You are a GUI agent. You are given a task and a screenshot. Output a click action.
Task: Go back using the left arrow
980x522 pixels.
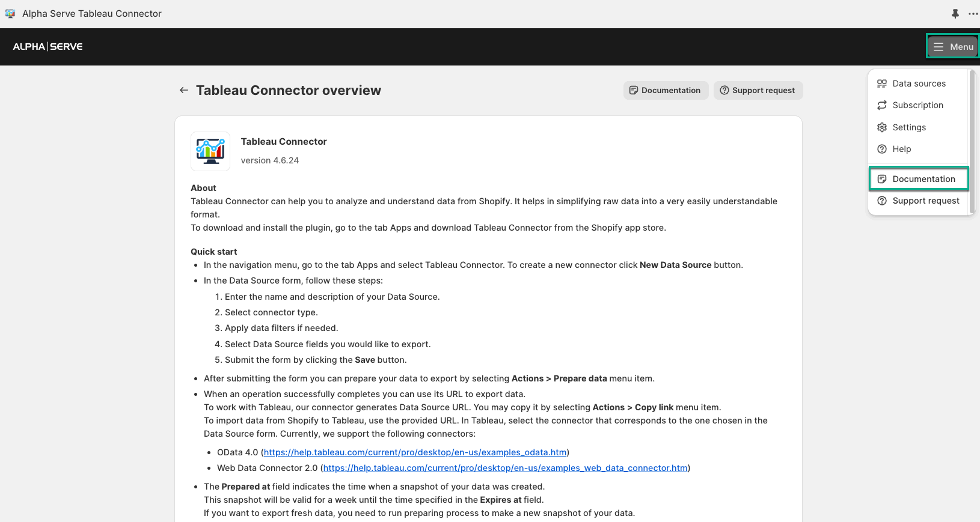pyautogui.click(x=184, y=90)
